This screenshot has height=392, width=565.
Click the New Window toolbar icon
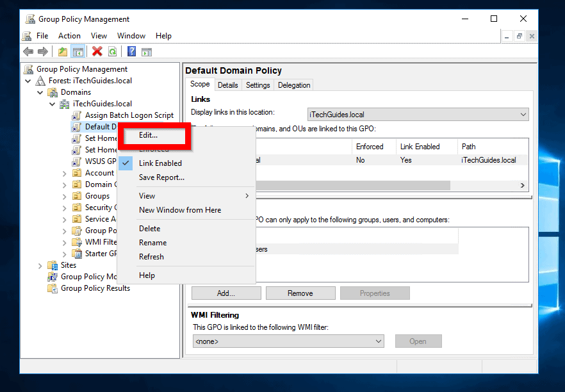(147, 51)
